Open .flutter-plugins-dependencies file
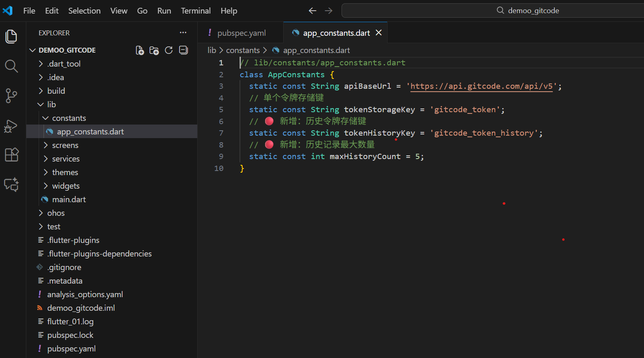644x358 pixels. (x=112, y=254)
